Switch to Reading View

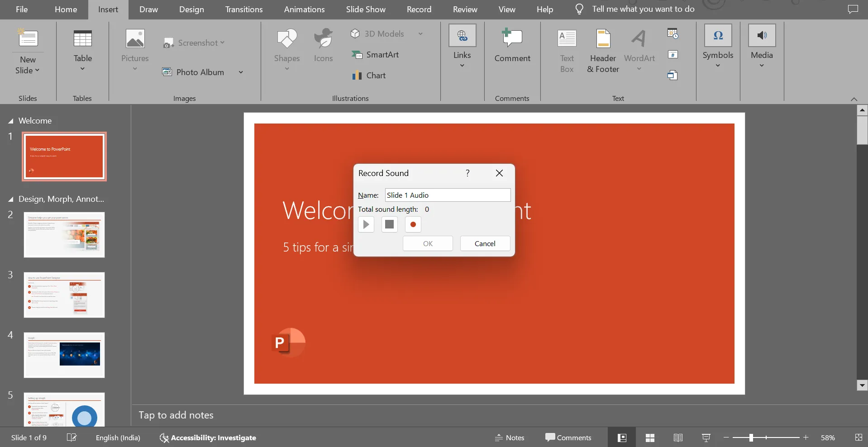pyautogui.click(x=678, y=437)
